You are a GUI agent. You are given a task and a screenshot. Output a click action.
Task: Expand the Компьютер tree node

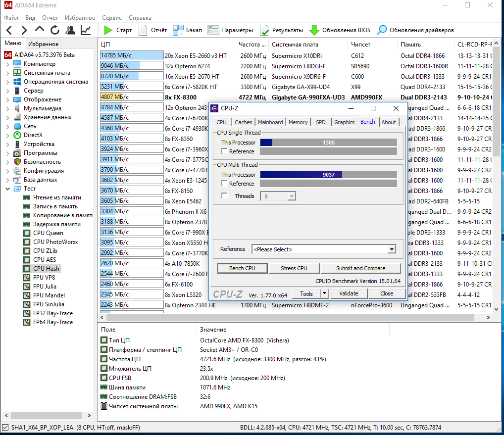tap(8, 64)
